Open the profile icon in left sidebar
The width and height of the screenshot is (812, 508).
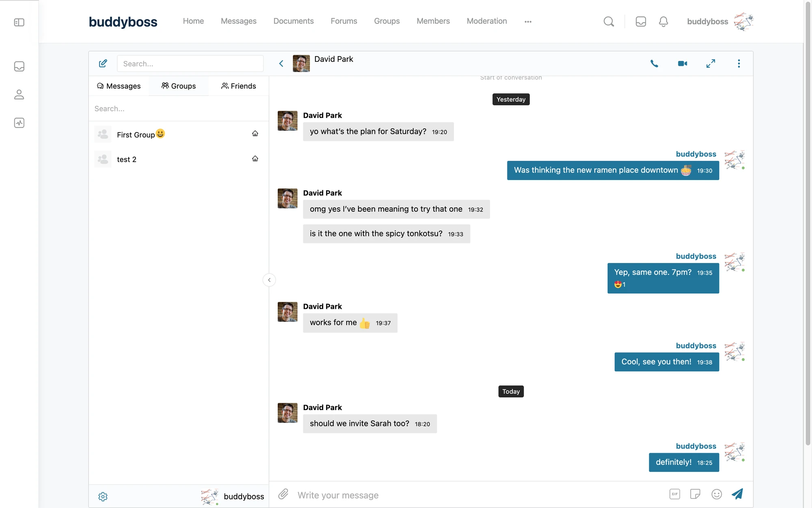coord(19,95)
